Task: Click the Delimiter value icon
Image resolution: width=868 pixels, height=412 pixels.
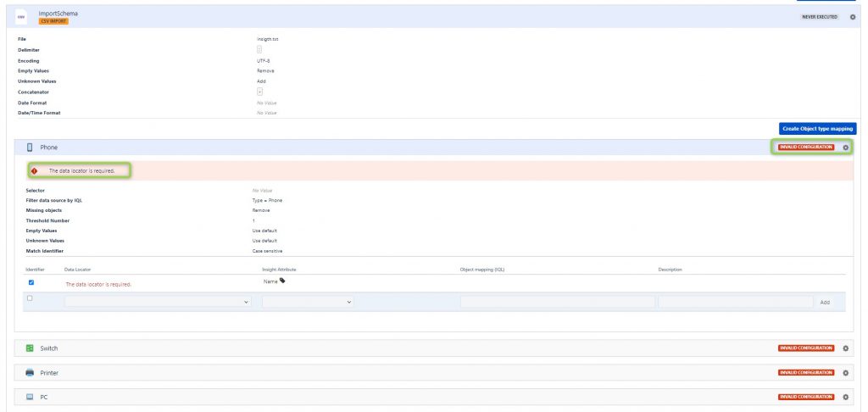Action: tap(259, 50)
